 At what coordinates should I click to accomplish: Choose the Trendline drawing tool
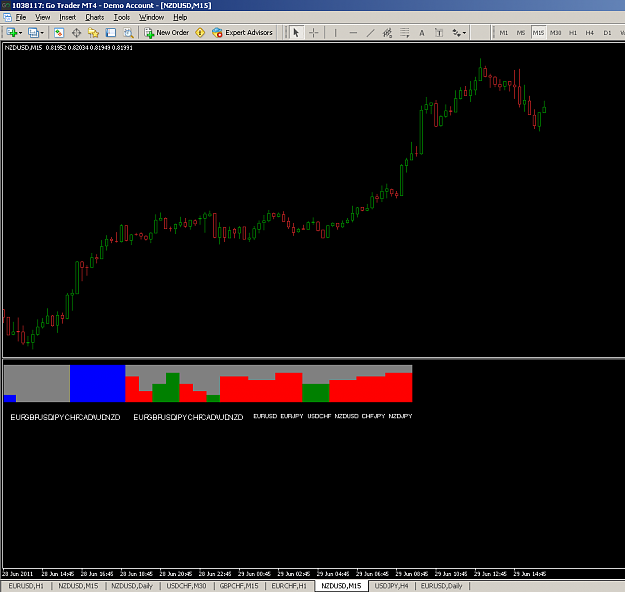click(x=370, y=33)
